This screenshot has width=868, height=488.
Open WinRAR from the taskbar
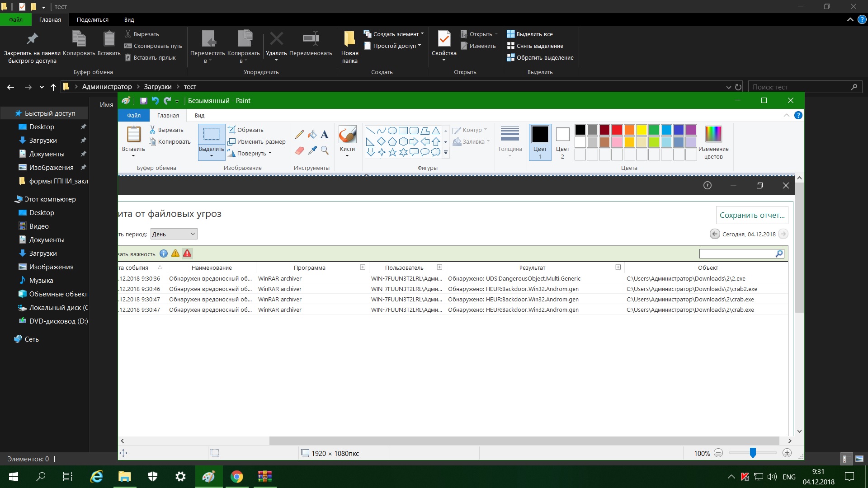pos(265,477)
